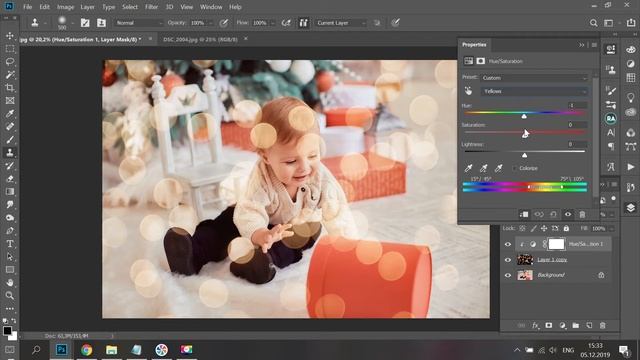The width and height of the screenshot is (640, 360).
Task: Select the Move tool
Action: click(10, 36)
